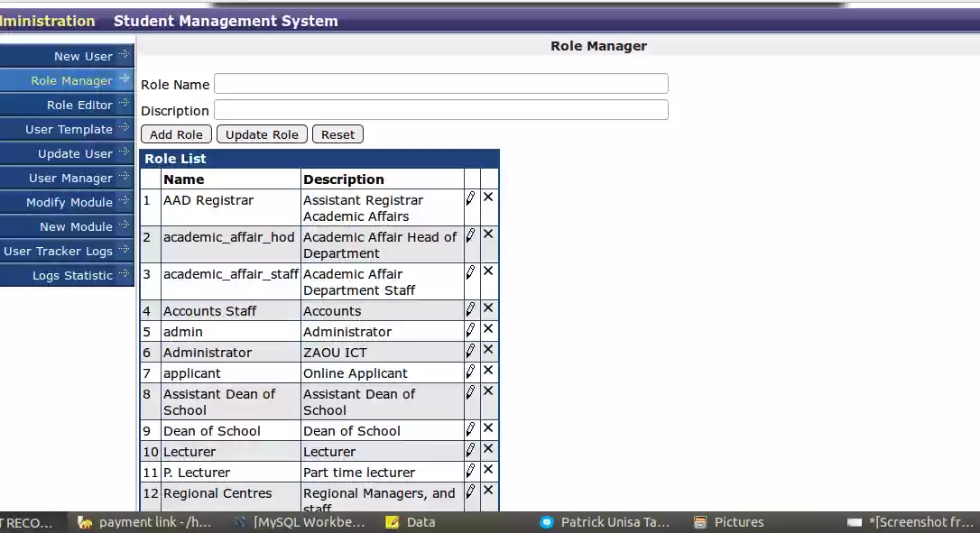
Task: Edit the Lecturer role
Action: point(470,450)
